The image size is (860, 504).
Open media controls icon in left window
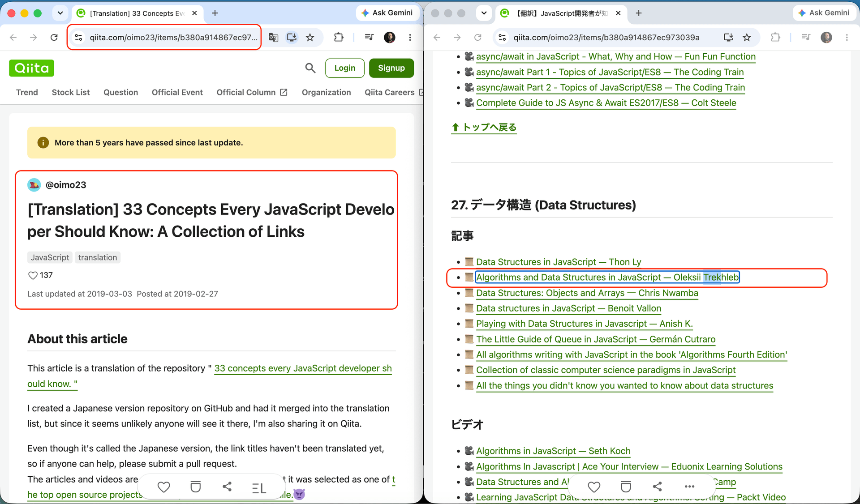click(369, 38)
